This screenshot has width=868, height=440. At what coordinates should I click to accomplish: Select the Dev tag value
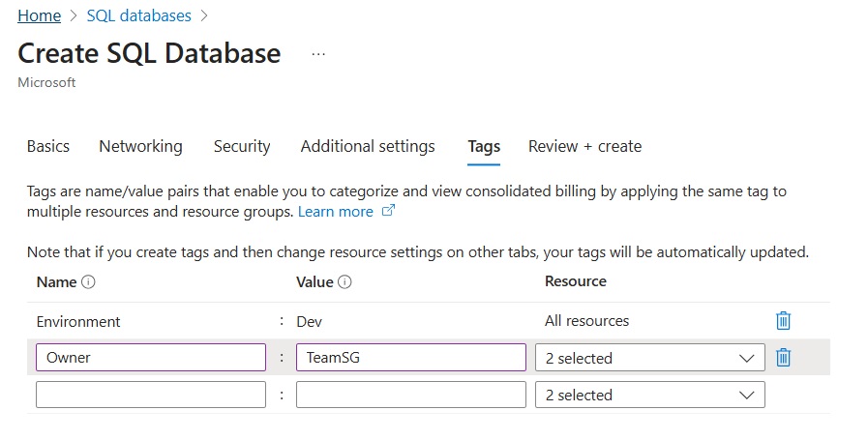pyautogui.click(x=309, y=322)
